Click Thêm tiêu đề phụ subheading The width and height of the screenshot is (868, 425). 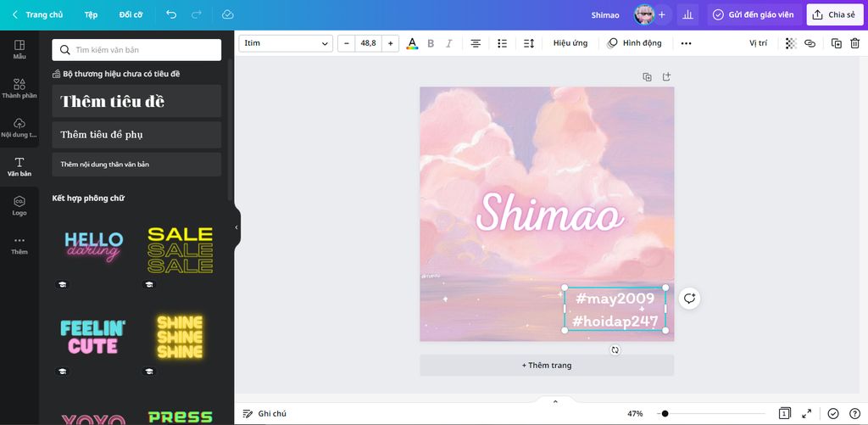(x=136, y=135)
